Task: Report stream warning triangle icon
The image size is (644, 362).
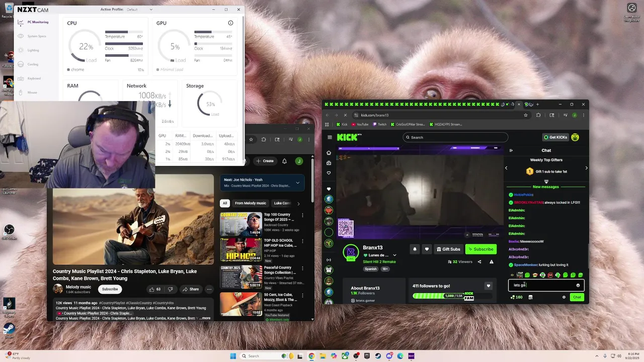Action: (x=492, y=261)
